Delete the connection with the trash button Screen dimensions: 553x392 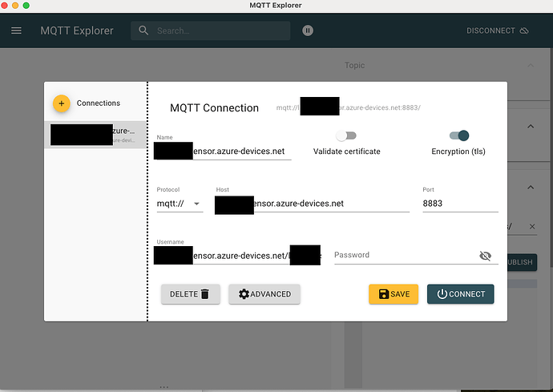point(190,294)
